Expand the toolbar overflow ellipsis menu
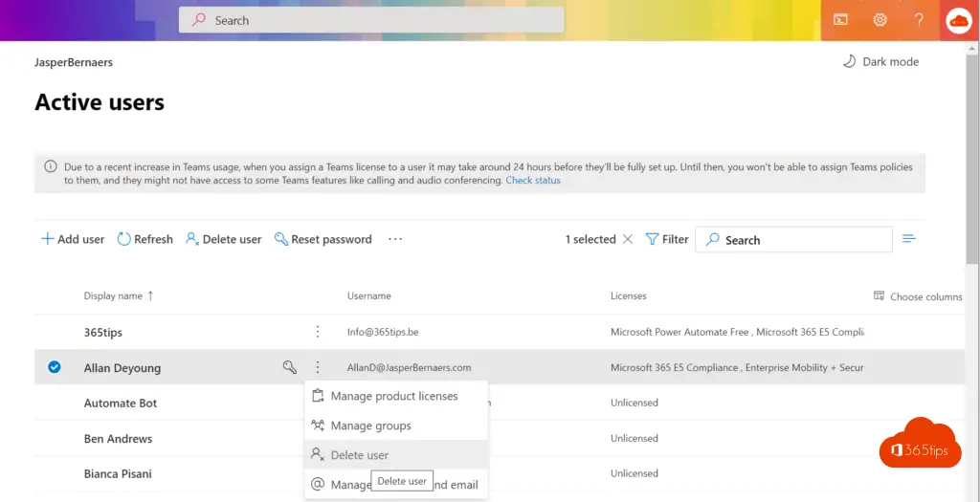980x502 pixels. click(x=395, y=239)
